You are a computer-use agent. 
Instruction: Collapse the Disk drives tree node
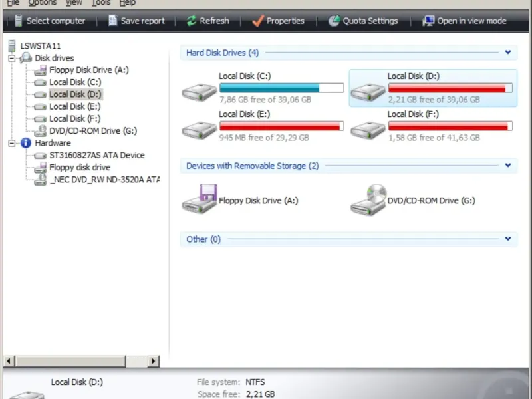[x=12, y=58]
